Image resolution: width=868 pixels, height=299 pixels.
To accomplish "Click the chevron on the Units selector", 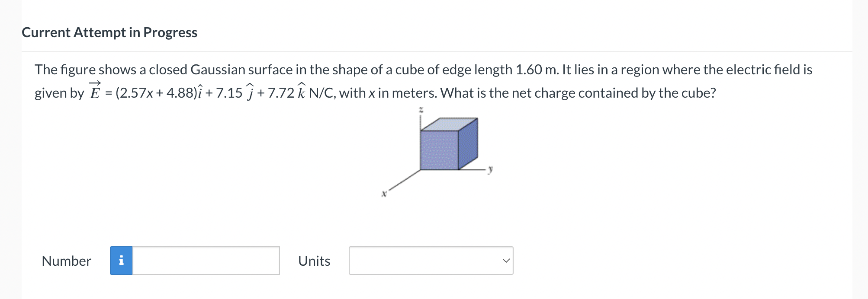I will (506, 260).
